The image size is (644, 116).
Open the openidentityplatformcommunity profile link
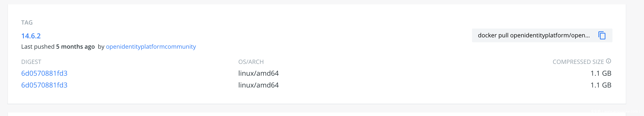(151, 47)
